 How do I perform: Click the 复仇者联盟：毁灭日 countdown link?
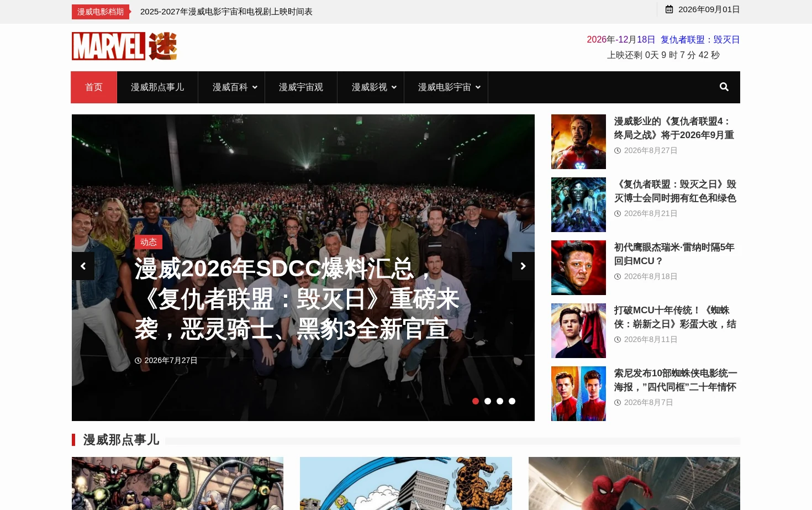click(700, 40)
